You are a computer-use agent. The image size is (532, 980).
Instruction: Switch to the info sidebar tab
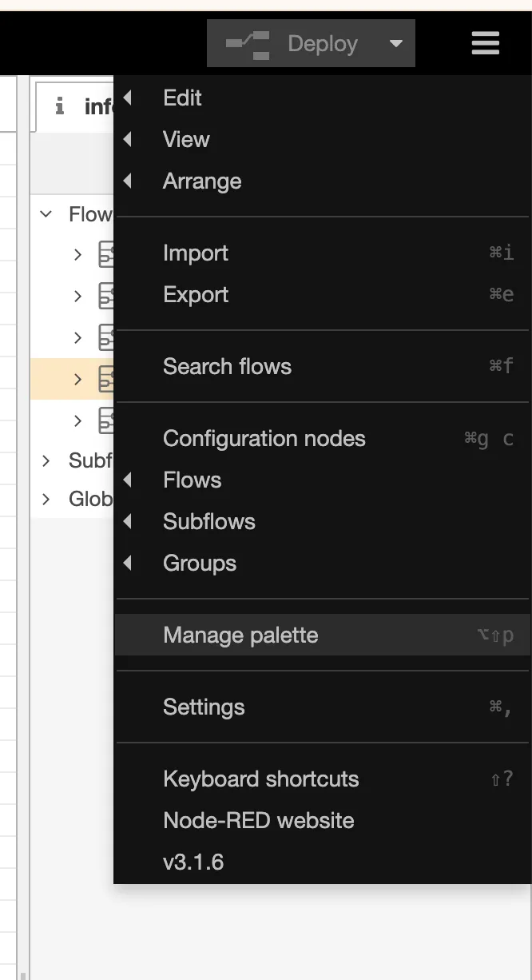[77, 106]
